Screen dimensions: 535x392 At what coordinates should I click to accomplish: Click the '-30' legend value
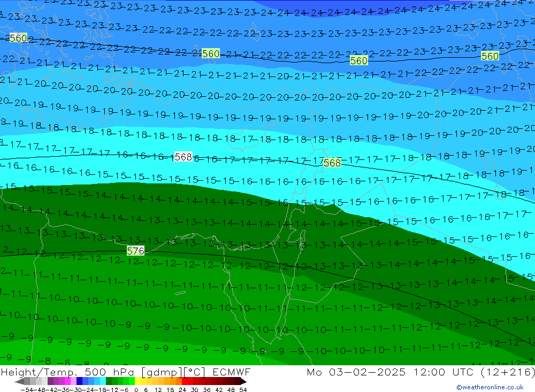coord(77,390)
